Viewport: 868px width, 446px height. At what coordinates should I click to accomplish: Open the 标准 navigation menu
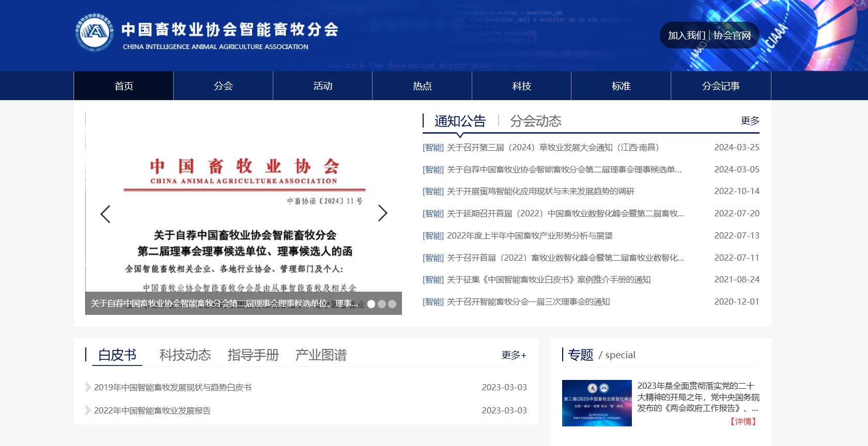pos(621,86)
